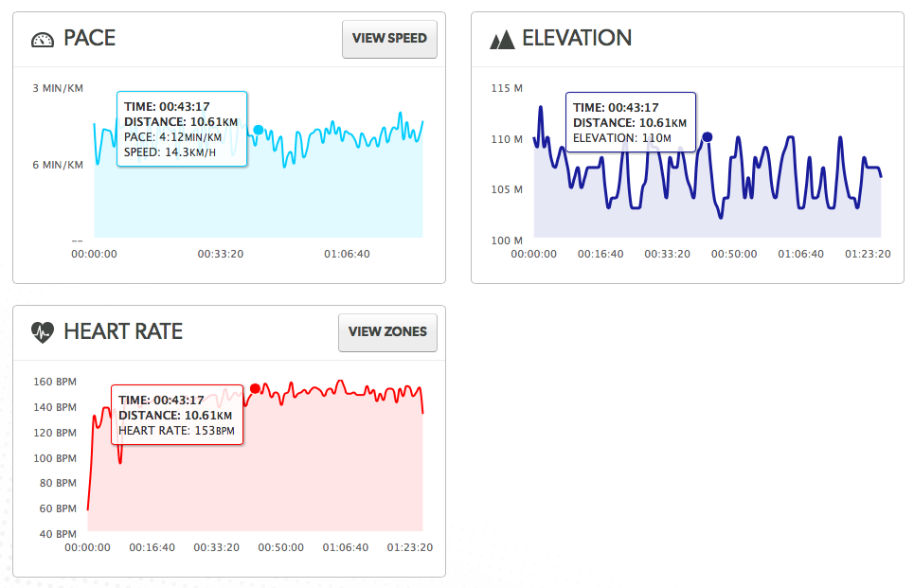Click the heart rate pulse icon
Image resolution: width=914 pixels, height=588 pixels.
tap(43, 332)
